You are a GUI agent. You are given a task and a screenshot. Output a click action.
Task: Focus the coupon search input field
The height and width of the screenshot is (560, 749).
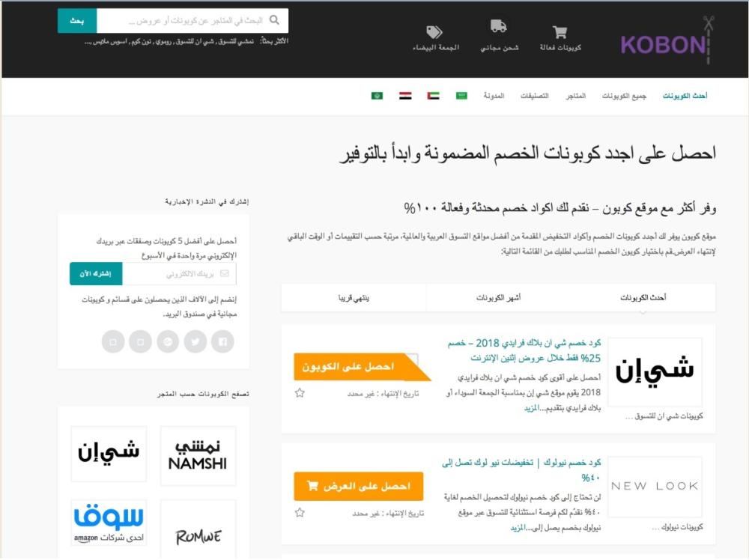pos(192,20)
